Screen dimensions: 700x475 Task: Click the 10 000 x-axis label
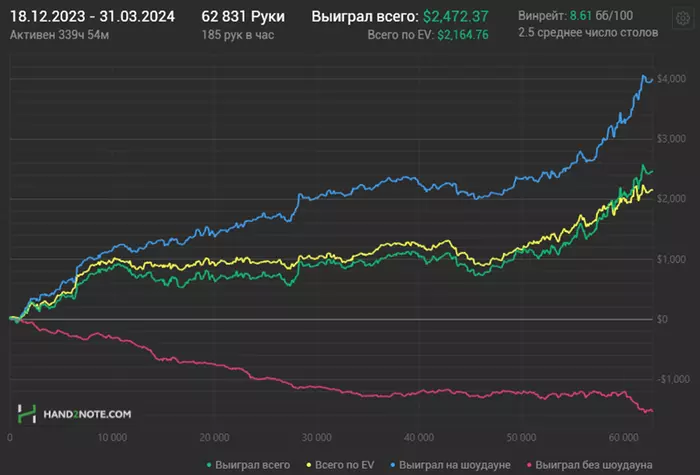(x=112, y=437)
